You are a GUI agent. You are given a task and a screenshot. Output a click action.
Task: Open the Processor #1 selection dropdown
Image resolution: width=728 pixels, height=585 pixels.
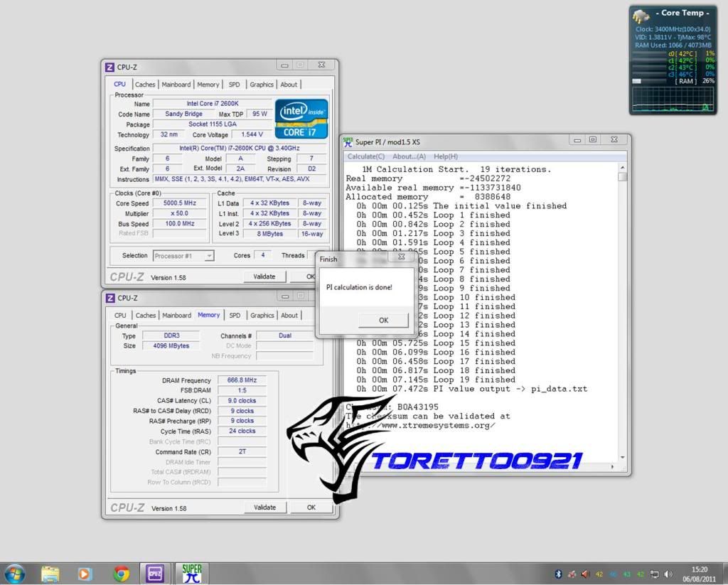point(183,256)
